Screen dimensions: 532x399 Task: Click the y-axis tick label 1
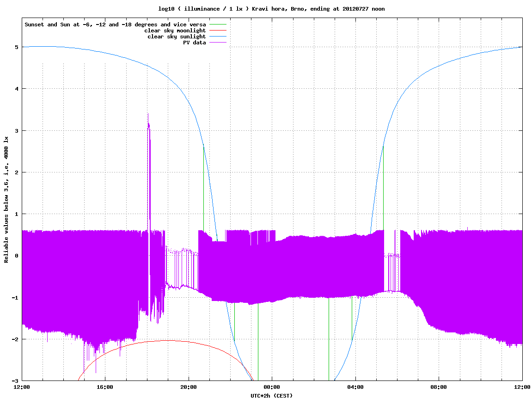pos(16,214)
